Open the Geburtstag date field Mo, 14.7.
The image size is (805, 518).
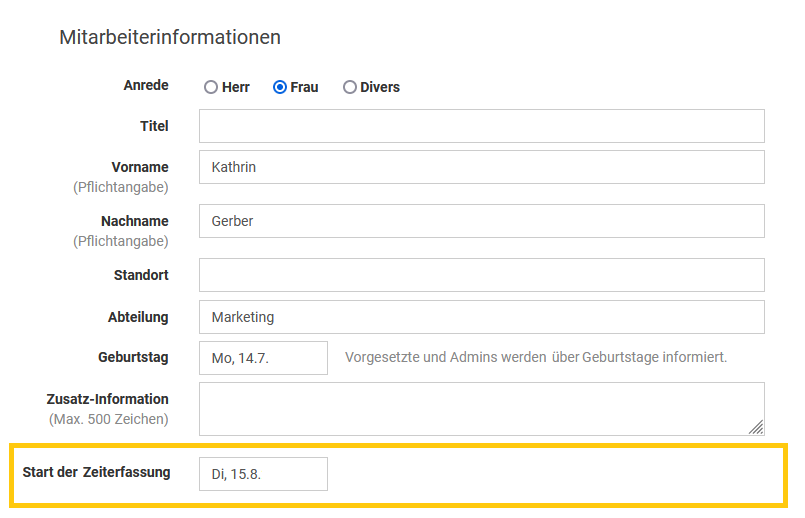[263, 358]
